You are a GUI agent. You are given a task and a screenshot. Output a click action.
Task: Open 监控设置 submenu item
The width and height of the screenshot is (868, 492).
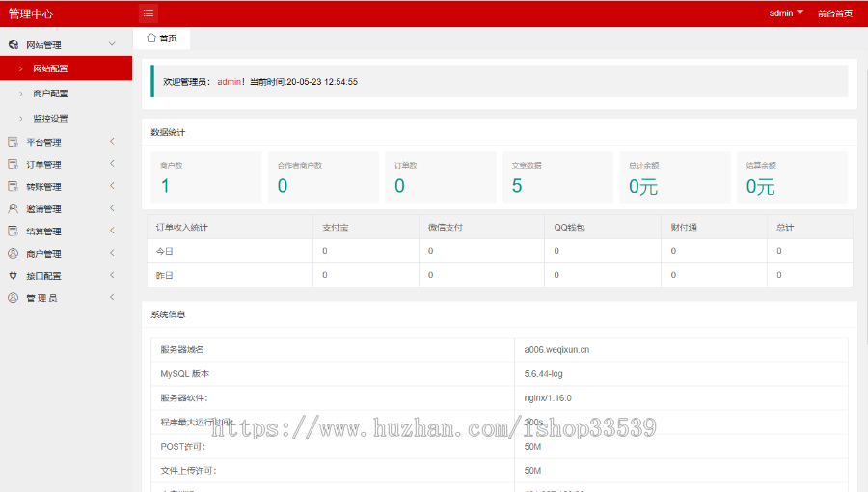click(50, 119)
